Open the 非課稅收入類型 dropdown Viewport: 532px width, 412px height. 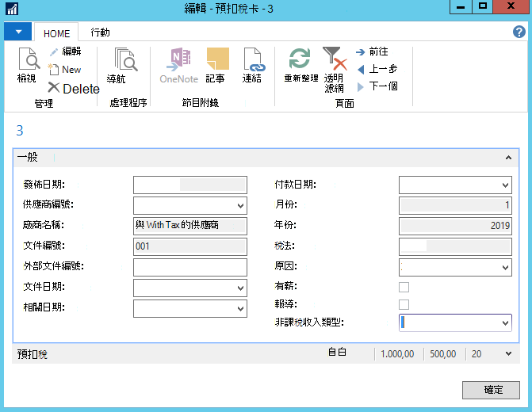tap(505, 322)
